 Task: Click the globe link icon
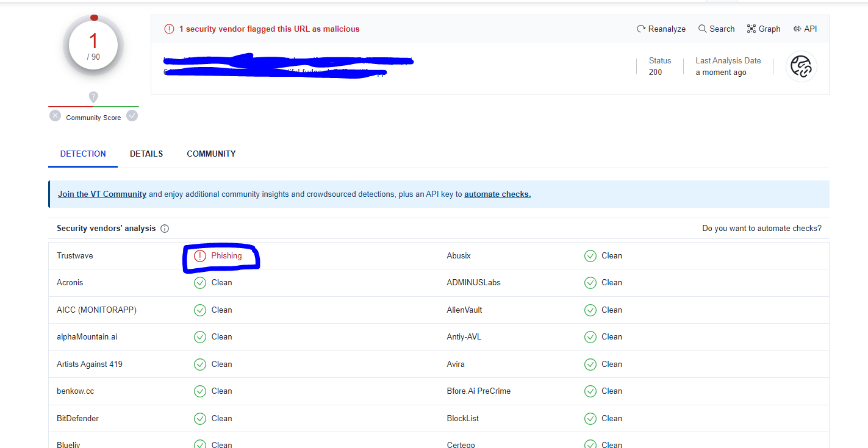point(802,66)
